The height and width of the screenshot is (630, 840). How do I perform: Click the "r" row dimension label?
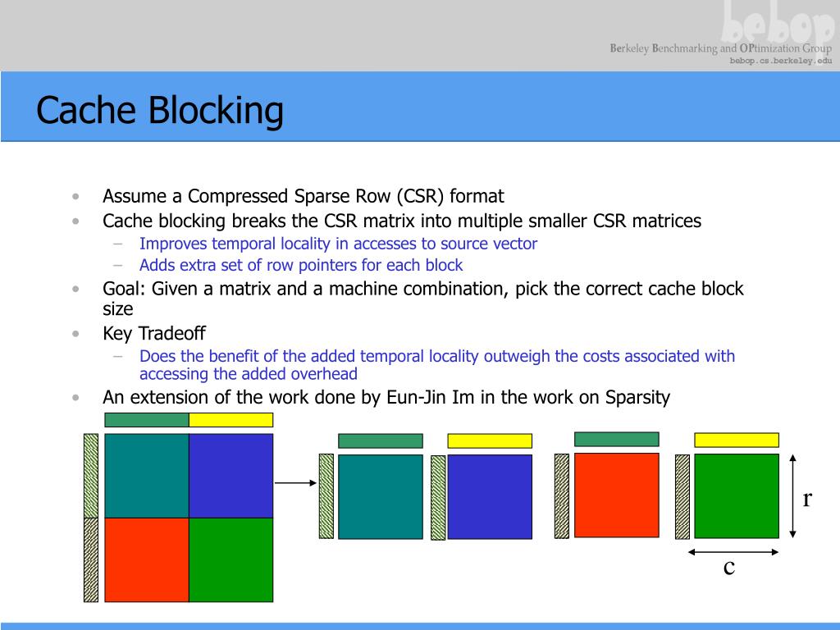click(x=807, y=499)
